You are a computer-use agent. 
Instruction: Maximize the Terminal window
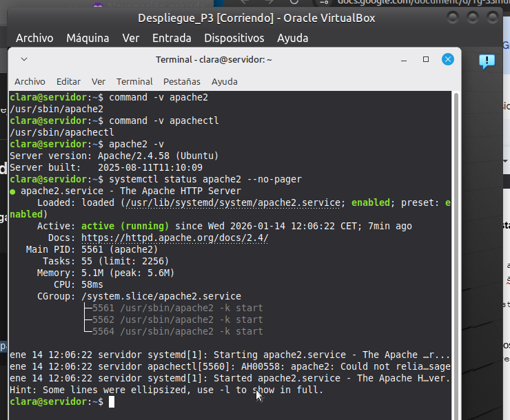click(x=426, y=60)
